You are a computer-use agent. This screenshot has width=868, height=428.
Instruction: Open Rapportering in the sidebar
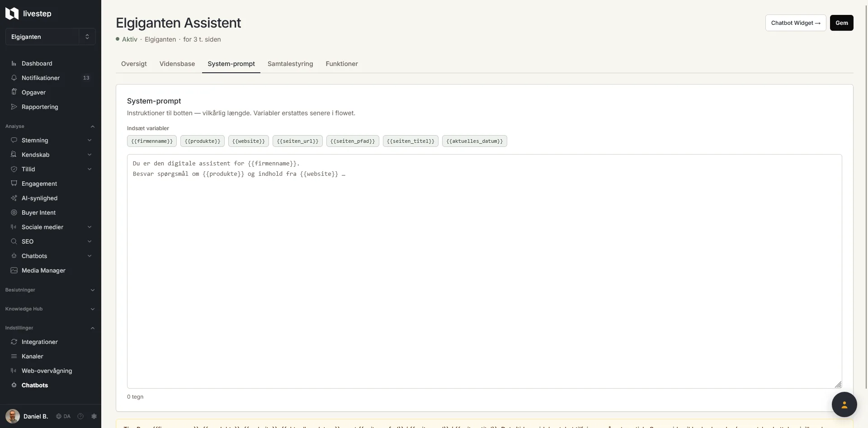pos(51,107)
